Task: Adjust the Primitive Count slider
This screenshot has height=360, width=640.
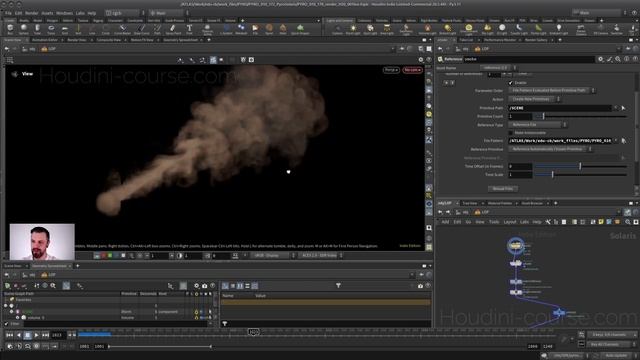Action: 581,116
